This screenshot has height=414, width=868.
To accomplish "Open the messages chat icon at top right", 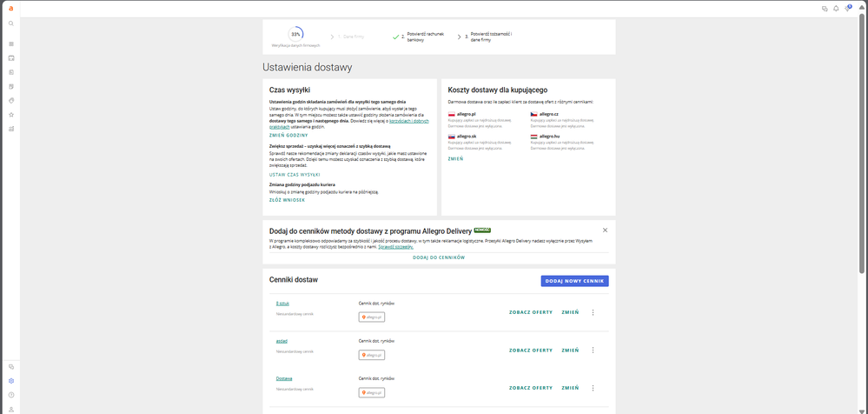I will [825, 8].
